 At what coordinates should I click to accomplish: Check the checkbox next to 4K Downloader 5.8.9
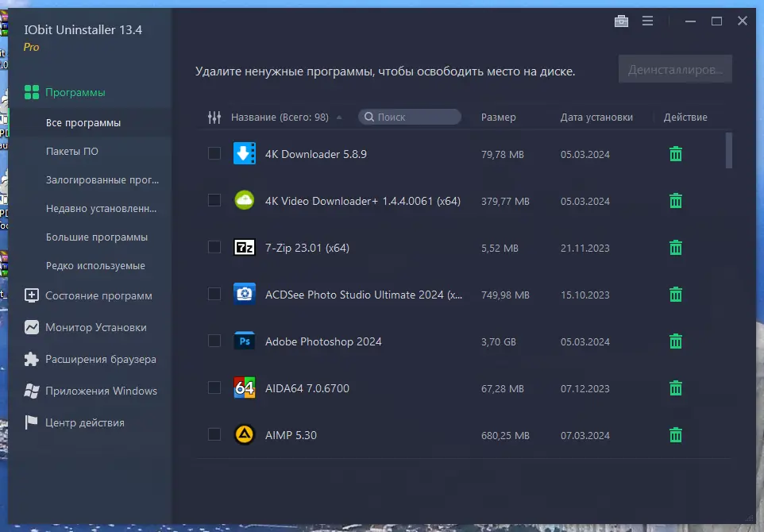pyautogui.click(x=214, y=153)
